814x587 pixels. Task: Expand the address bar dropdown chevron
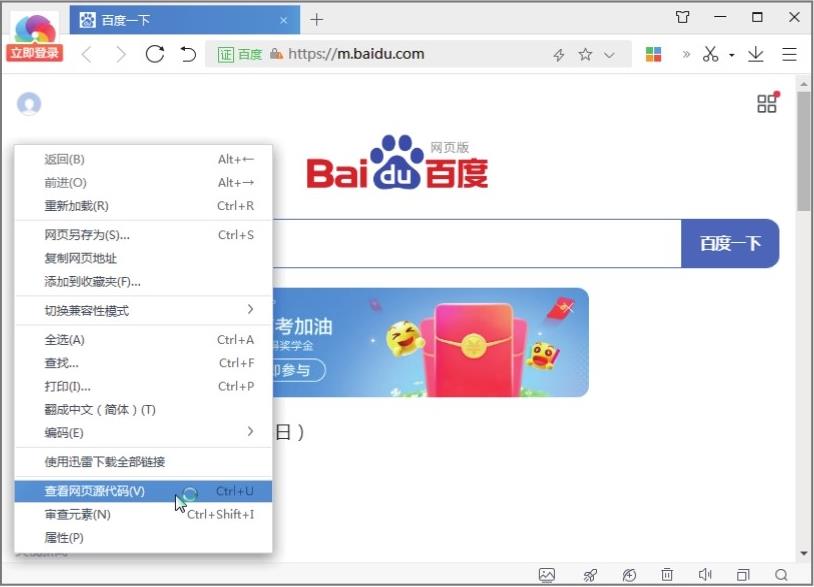[609, 55]
